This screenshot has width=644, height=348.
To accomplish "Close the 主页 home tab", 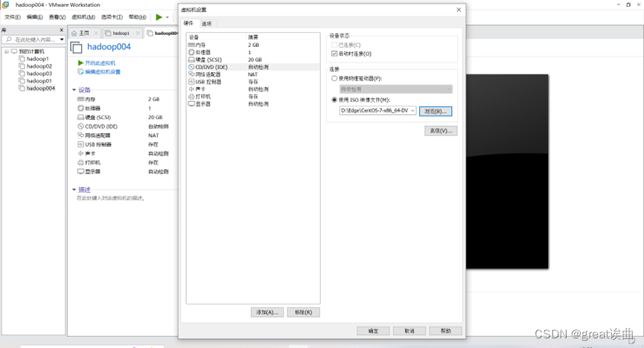I will pos(96,33).
